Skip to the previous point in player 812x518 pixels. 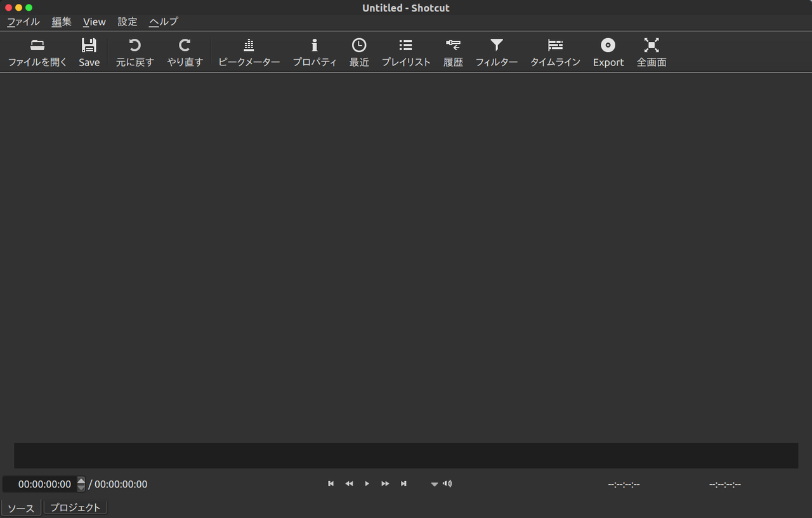click(x=331, y=484)
